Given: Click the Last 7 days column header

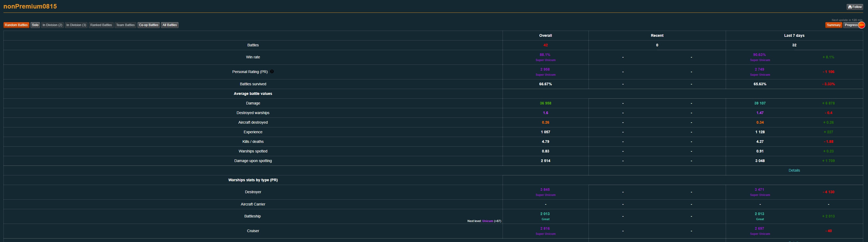Looking at the screenshot, I should click(x=794, y=35).
